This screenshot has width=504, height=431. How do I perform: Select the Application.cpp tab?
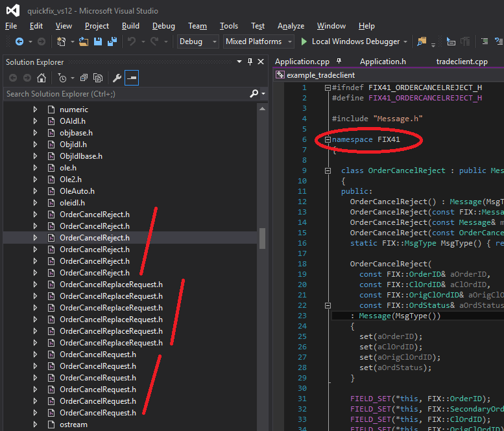point(302,62)
